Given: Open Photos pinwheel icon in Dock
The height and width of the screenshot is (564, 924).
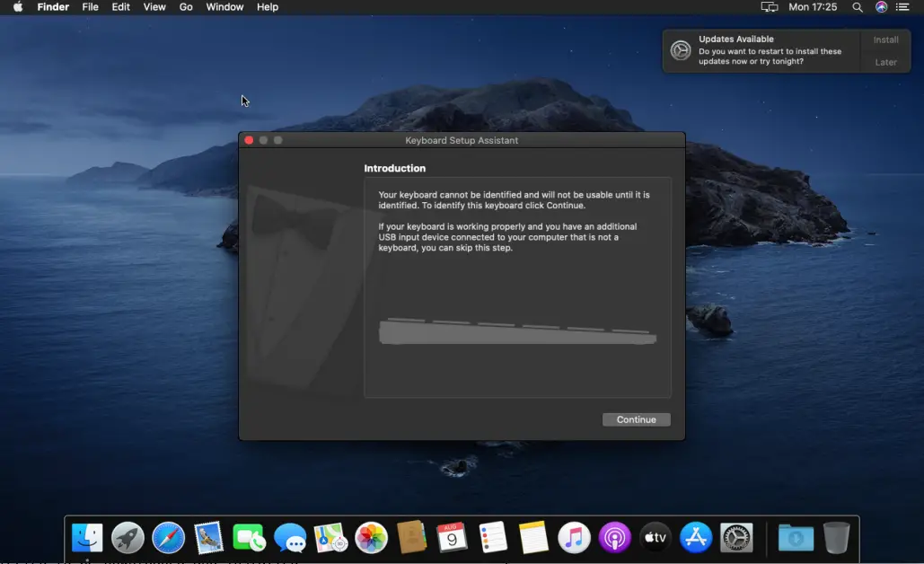Looking at the screenshot, I should (371, 537).
